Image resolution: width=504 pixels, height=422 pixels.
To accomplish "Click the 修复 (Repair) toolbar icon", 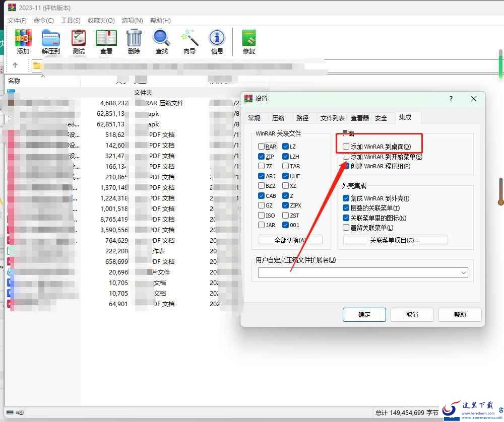I will (x=249, y=42).
